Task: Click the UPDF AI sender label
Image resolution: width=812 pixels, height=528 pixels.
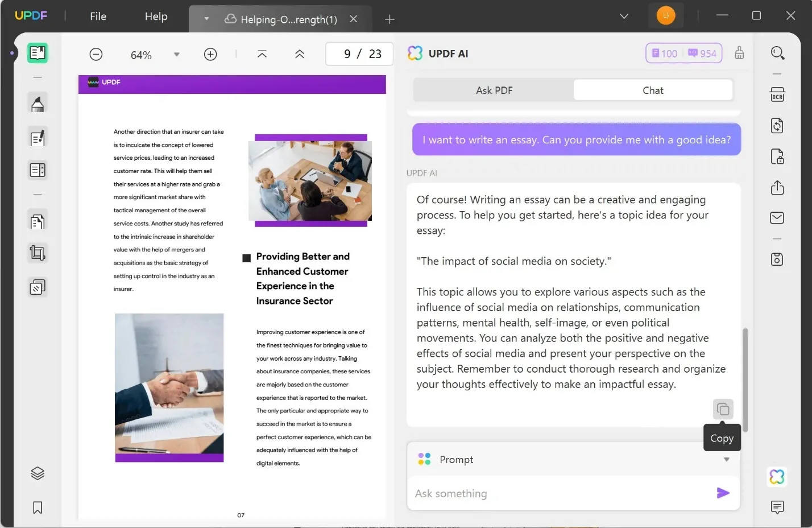Action: (x=421, y=173)
